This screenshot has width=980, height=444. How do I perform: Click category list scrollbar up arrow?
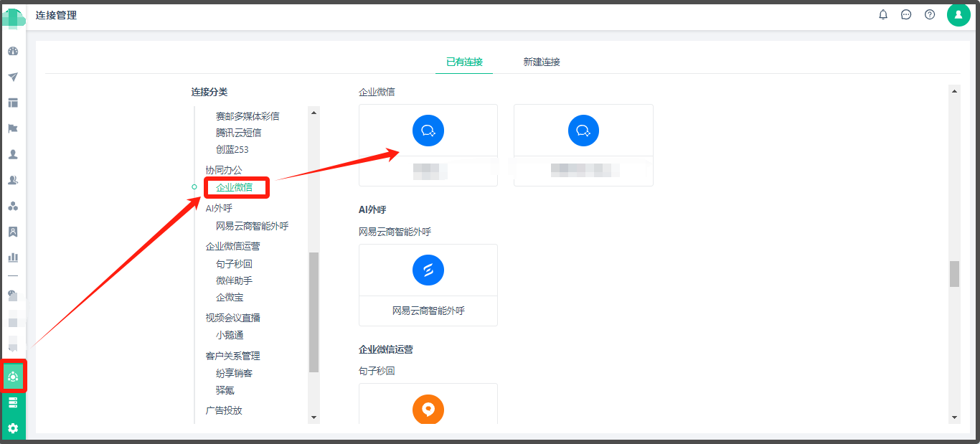click(314, 112)
